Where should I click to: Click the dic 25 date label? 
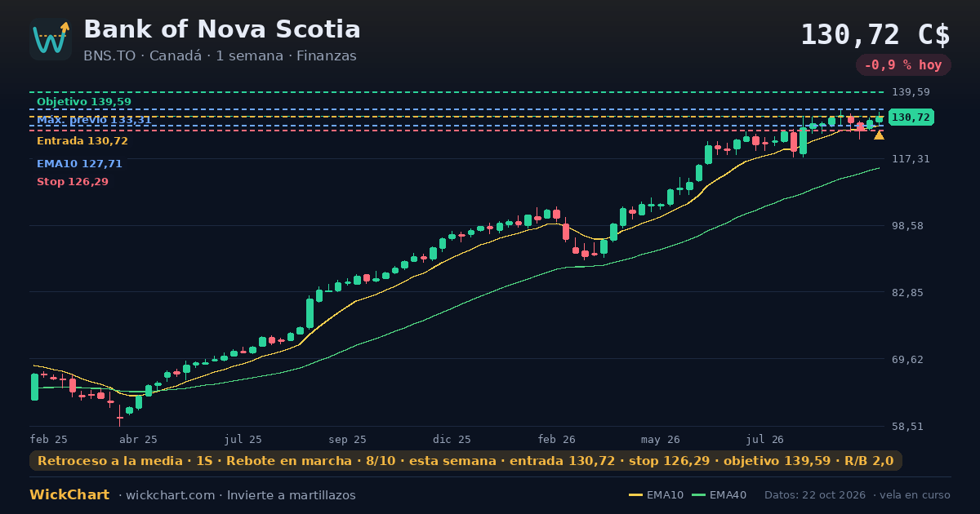point(452,439)
